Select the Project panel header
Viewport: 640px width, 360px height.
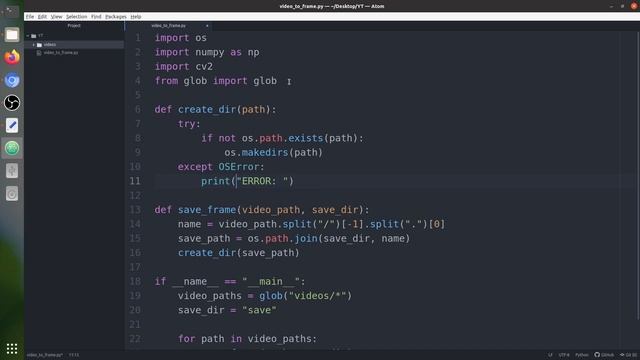(x=74, y=26)
